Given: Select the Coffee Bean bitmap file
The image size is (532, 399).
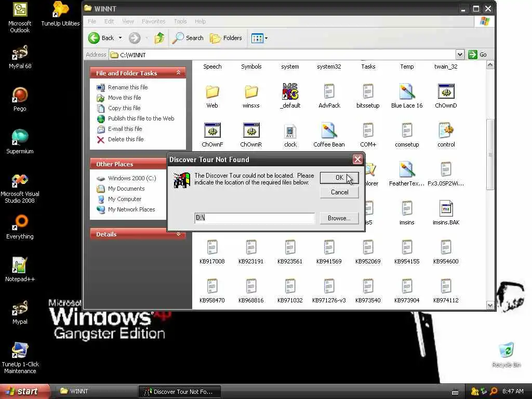Looking at the screenshot, I should (329, 135).
